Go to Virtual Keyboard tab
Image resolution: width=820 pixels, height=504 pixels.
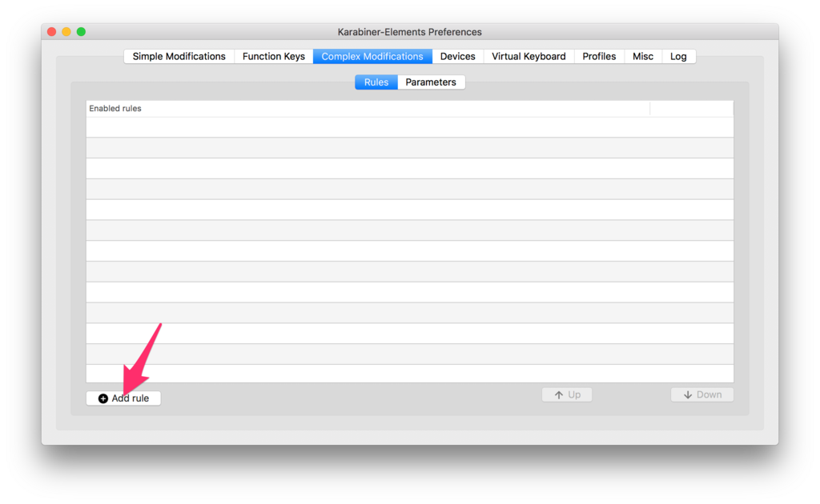[x=529, y=57]
